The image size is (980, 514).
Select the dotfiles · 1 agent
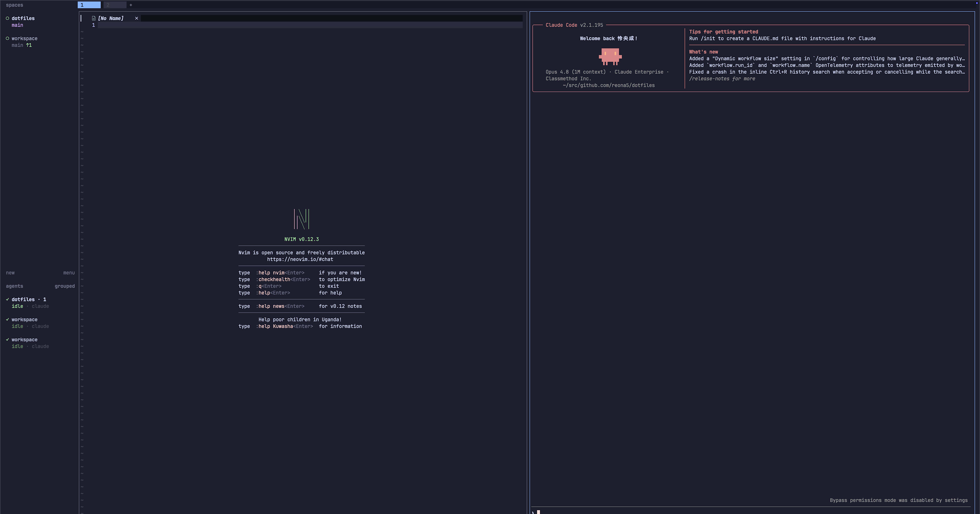(x=29, y=300)
